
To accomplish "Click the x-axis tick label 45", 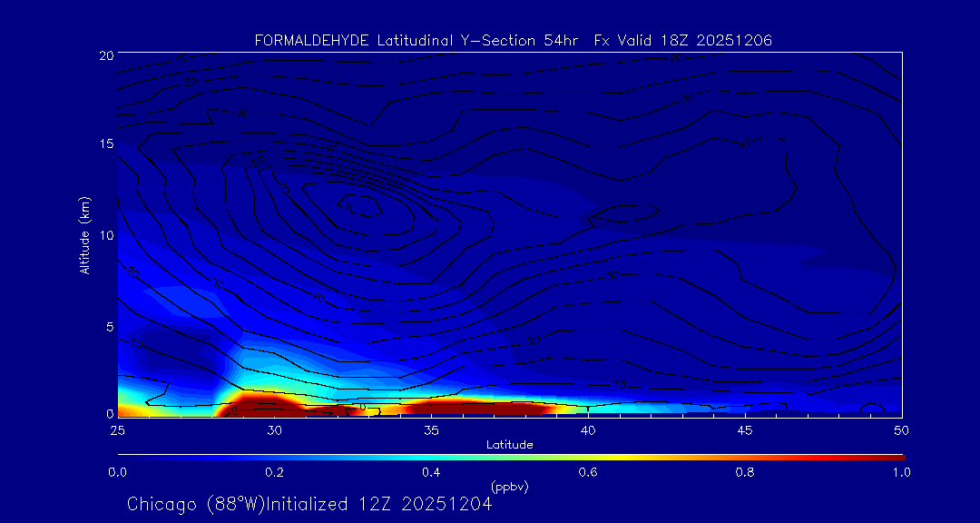I will tap(745, 430).
